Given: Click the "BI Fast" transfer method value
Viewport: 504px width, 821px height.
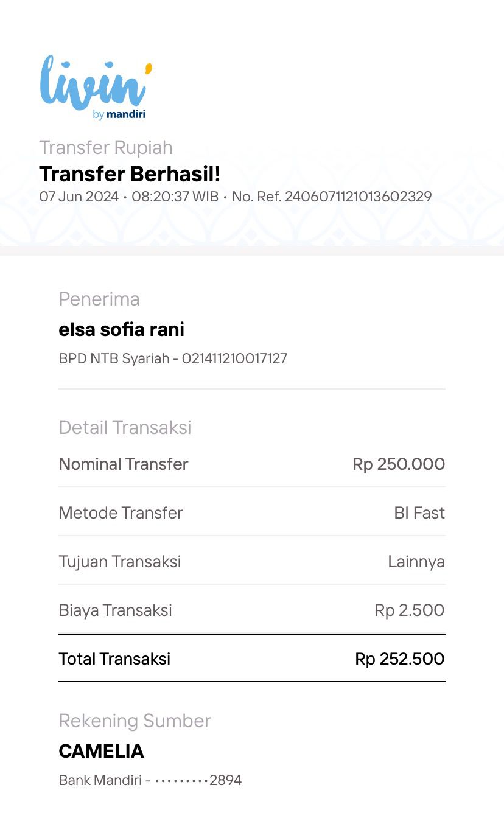Looking at the screenshot, I should point(419,512).
